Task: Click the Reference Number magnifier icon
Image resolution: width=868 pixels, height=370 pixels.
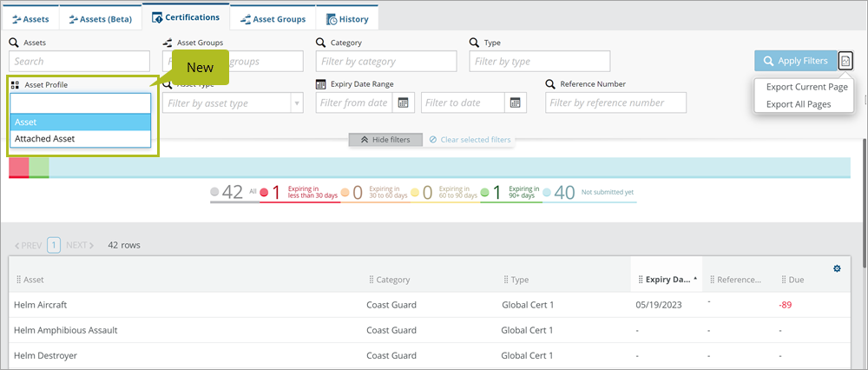Action: click(x=550, y=84)
